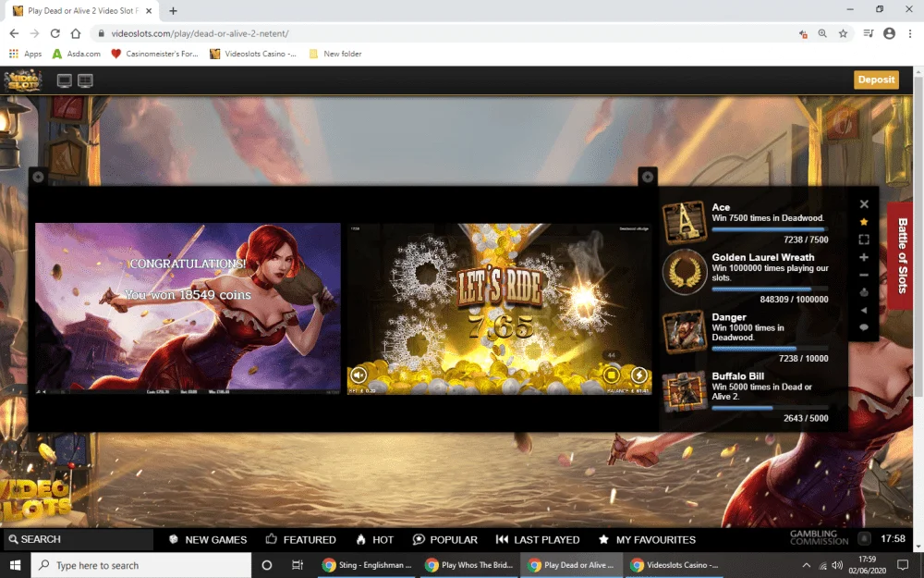The width and height of the screenshot is (924, 578).
Task: Open the browser zoom icon in address bar
Action: (x=822, y=33)
